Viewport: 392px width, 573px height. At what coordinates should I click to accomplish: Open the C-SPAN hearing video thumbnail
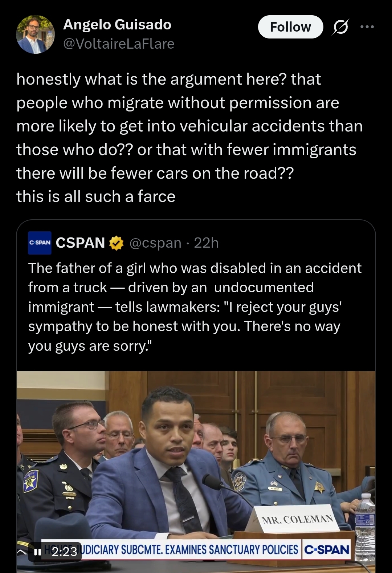[196, 472]
